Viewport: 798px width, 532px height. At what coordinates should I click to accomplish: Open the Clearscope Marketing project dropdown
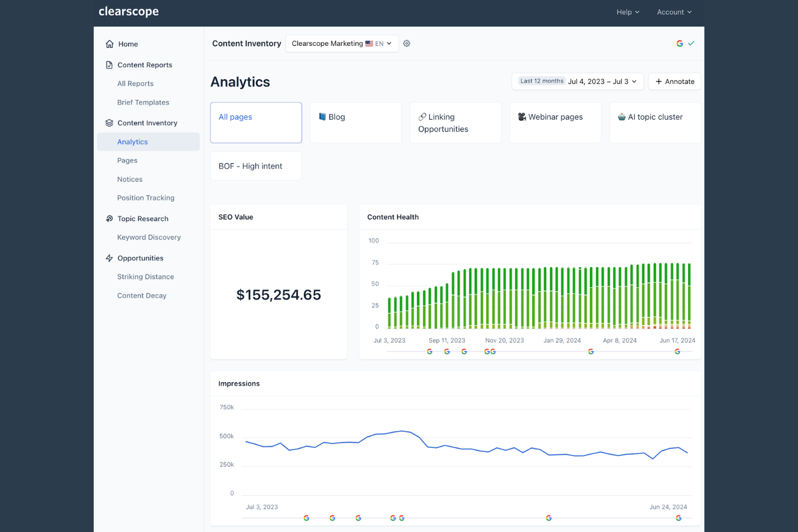pos(341,43)
